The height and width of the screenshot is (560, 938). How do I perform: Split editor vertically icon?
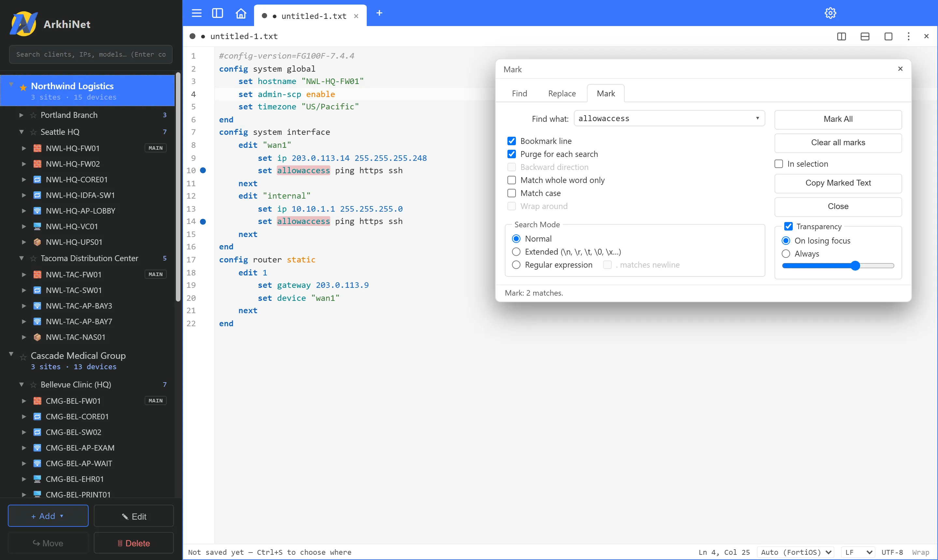pyautogui.click(x=841, y=36)
